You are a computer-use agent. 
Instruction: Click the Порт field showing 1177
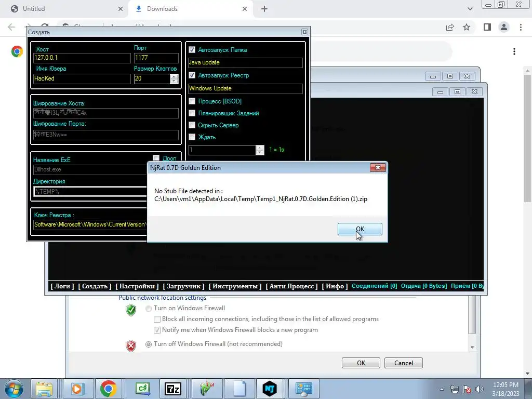(x=156, y=58)
